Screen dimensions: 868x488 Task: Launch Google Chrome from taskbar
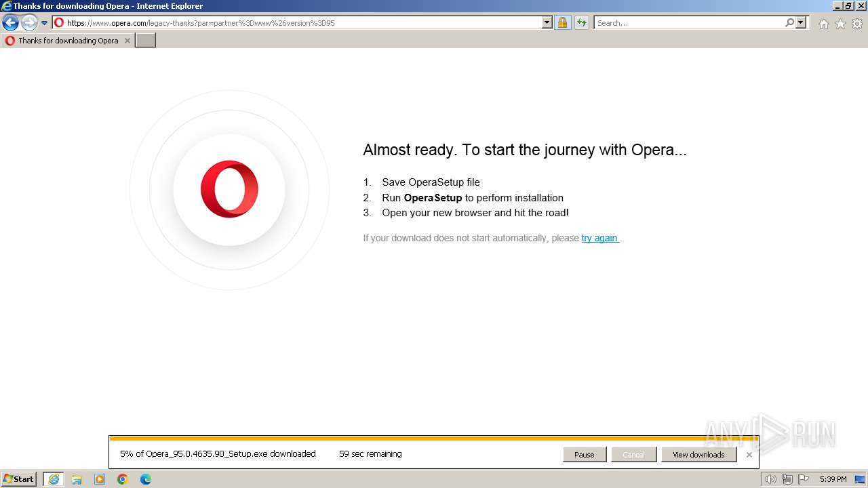tap(123, 479)
